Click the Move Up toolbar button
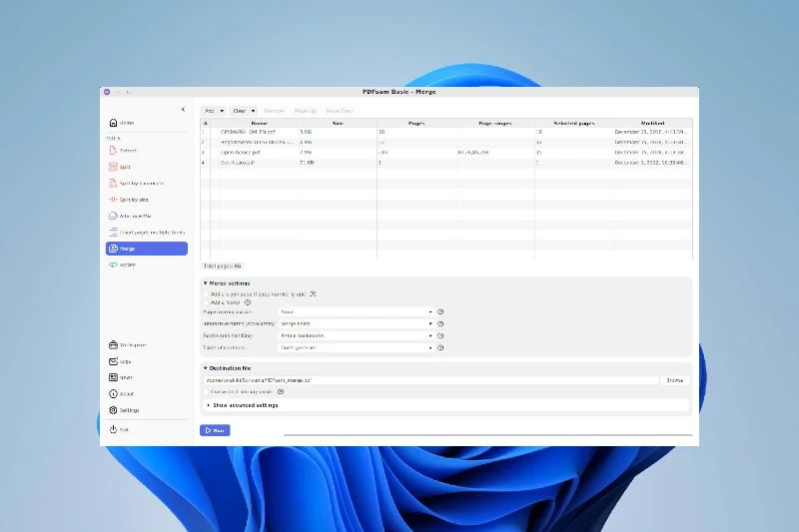Image resolution: width=799 pixels, height=532 pixels. (x=306, y=111)
